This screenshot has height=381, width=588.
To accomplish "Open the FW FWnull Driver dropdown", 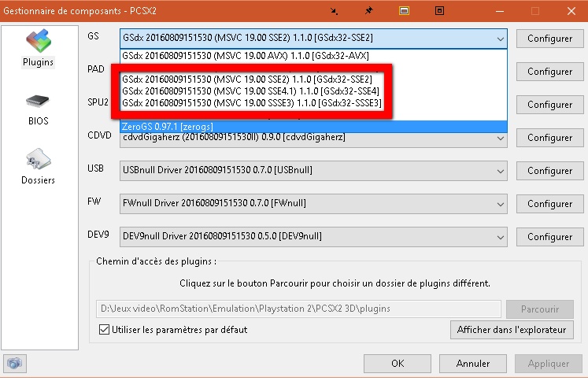I will point(313,204).
